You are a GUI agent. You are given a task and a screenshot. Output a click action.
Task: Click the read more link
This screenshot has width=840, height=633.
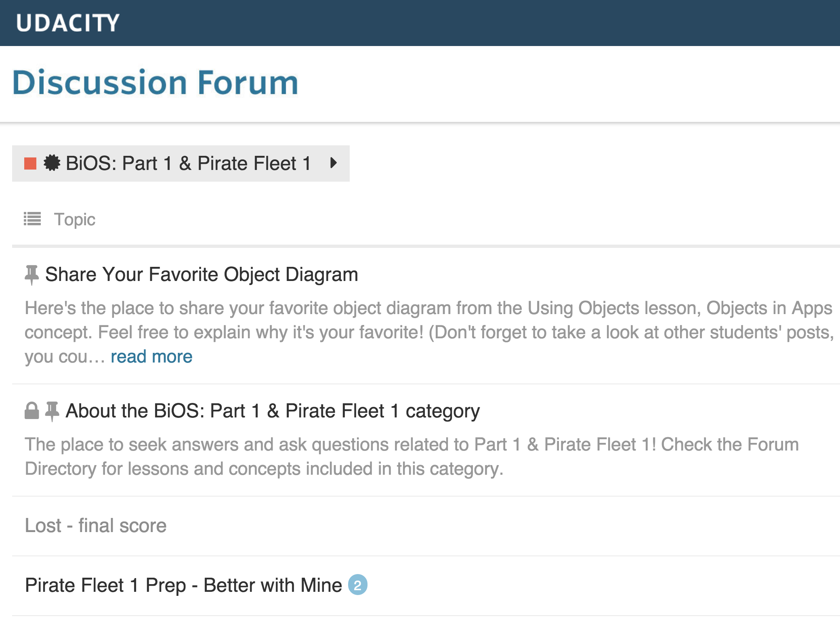click(x=151, y=357)
